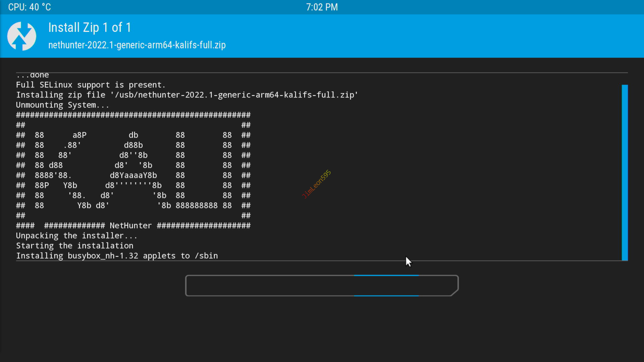Click the JimLeon595 watermark text
644x362 pixels.
pos(316,184)
